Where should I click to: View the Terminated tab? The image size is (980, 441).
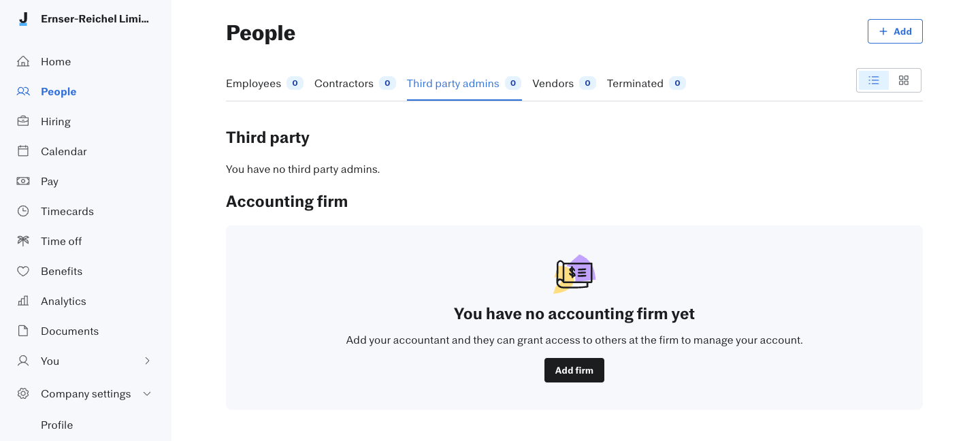646,84
